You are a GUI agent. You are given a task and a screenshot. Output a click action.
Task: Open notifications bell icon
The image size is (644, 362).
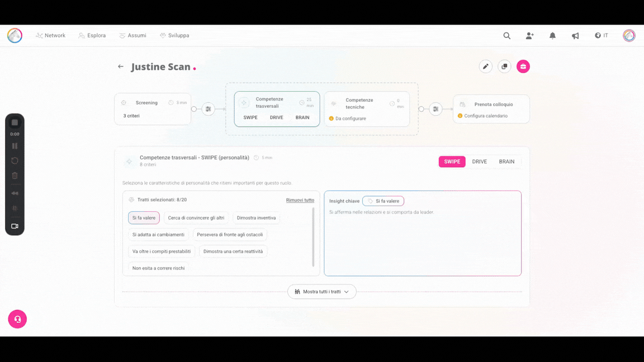pyautogui.click(x=552, y=36)
